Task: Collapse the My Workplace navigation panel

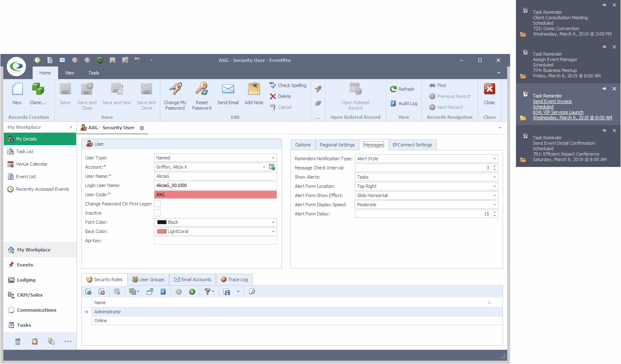Action: (71, 127)
